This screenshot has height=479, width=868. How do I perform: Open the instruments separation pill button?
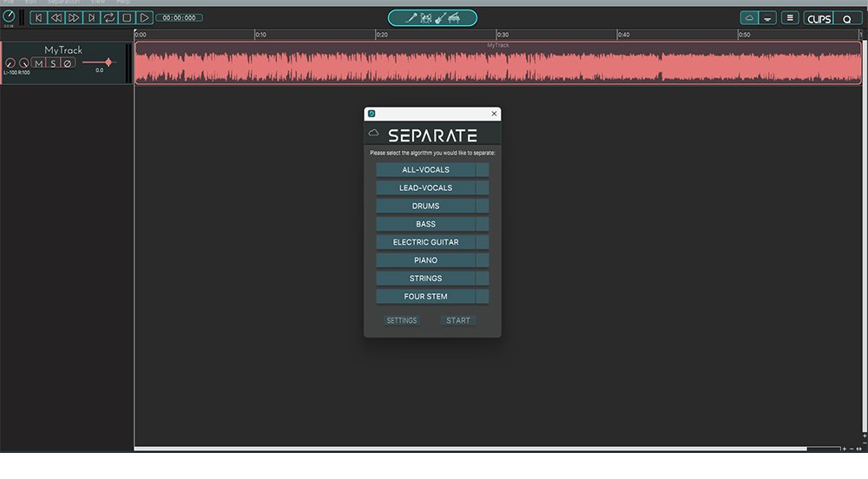pos(432,18)
